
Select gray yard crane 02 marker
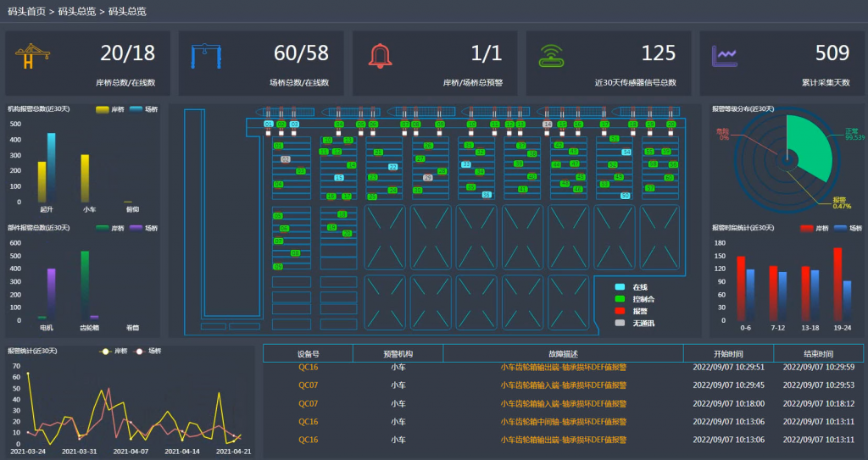coord(285,159)
